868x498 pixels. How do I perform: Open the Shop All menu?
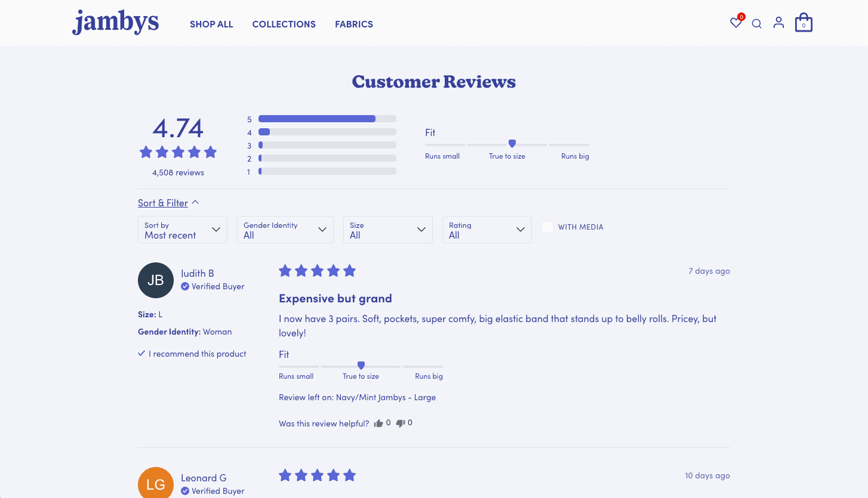coord(211,24)
